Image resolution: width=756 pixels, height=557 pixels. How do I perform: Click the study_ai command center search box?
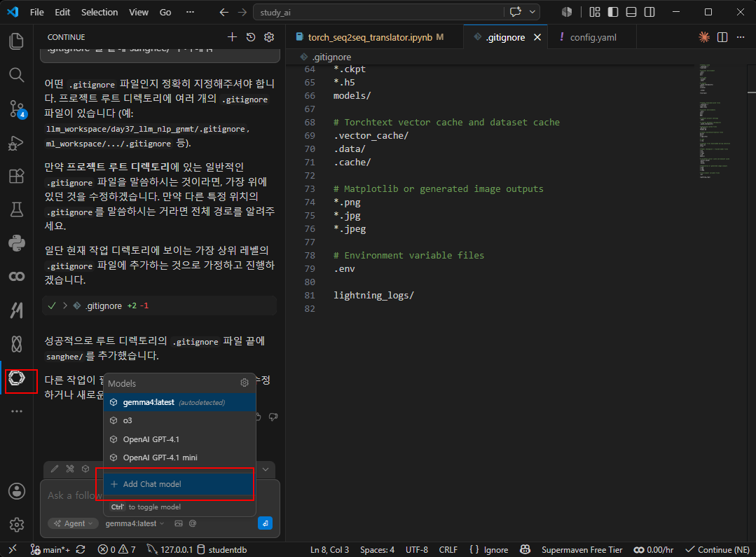click(378, 12)
